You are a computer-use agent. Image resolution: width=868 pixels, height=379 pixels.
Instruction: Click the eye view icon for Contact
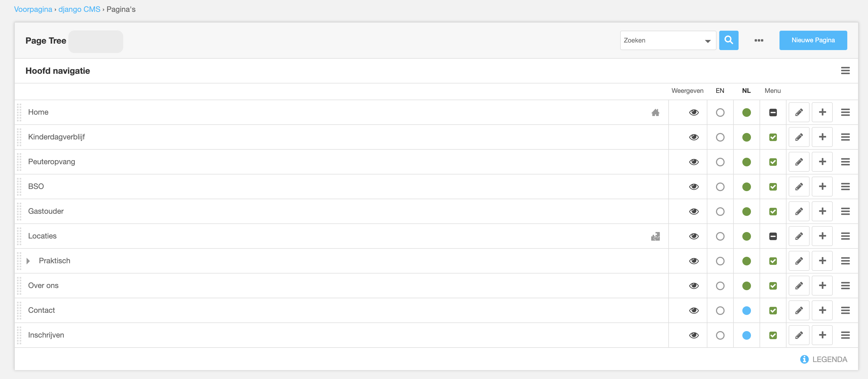point(694,311)
